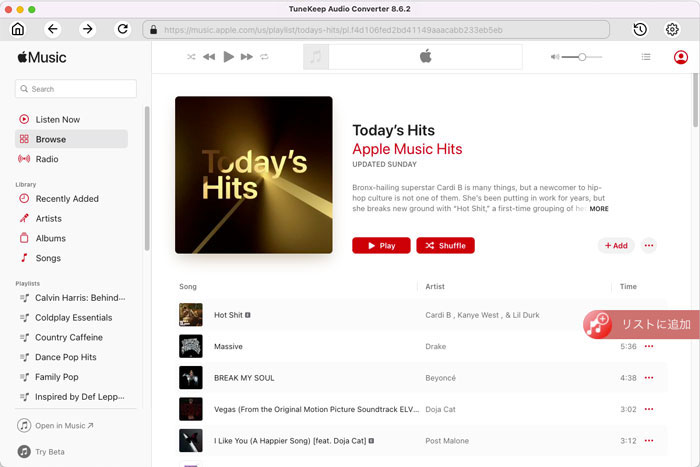Open the Up Next queue list icon
The height and width of the screenshot is (467, 700).
click(646, 57)
